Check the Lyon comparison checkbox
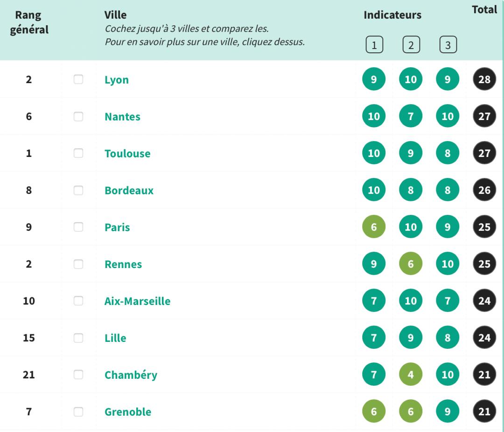Screen dimensions: 504x432 click(x=78, y=80)
